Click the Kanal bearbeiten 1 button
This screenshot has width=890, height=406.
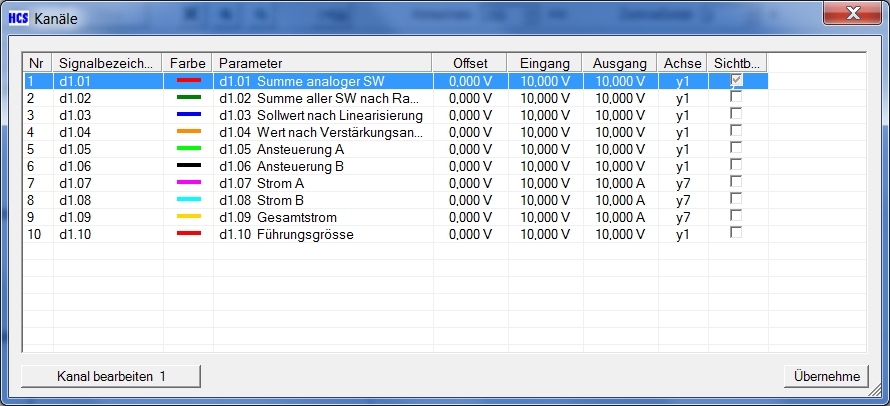pos(111,376)
